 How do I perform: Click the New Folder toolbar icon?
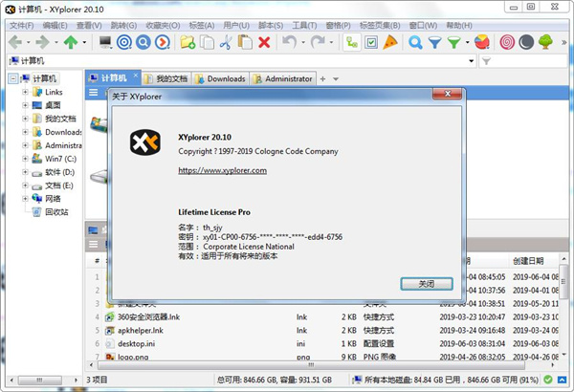click(188, 43)
